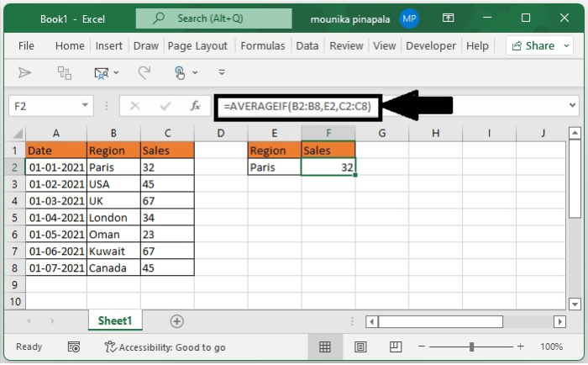Open the Developer tab
The image size is (588, 365).
[431, 45]
